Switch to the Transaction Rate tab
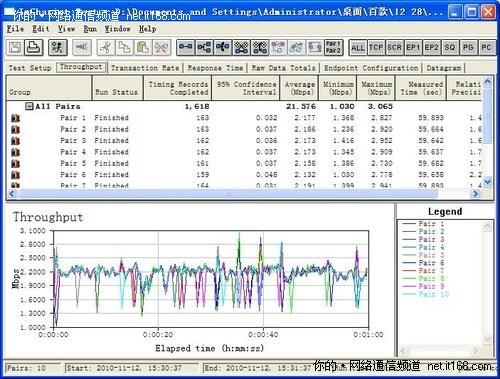This screenshot has height=379, width=500. click(x=145, y=68)
